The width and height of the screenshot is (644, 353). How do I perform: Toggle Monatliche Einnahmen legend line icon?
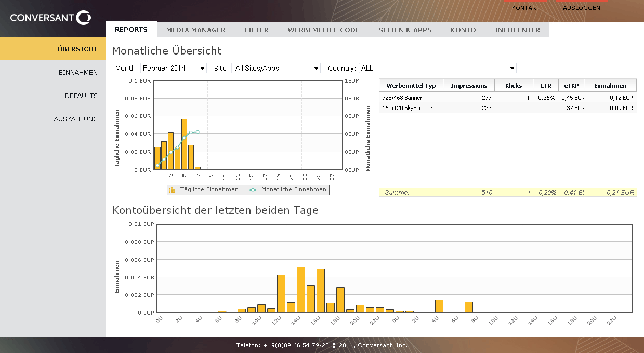coord(253,190)
